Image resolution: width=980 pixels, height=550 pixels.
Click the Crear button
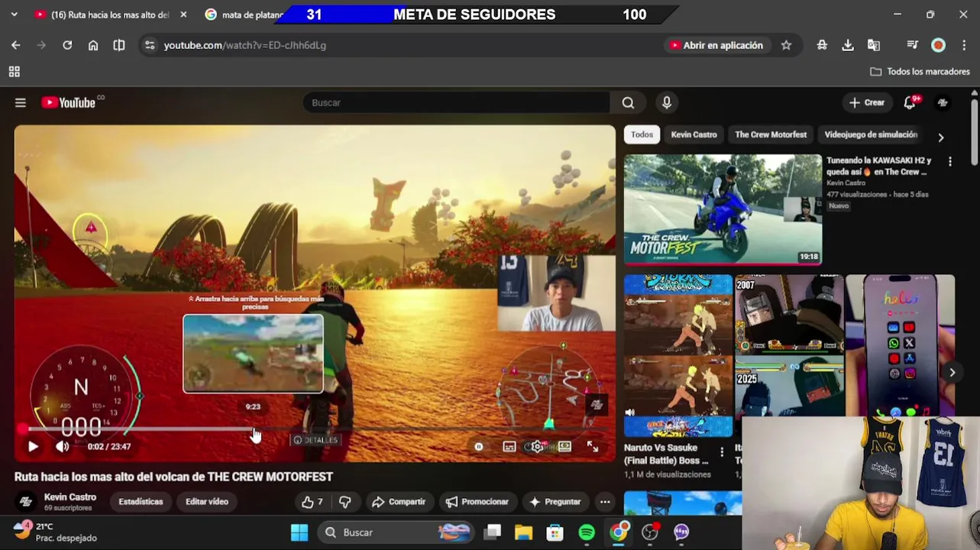(866, 102)
